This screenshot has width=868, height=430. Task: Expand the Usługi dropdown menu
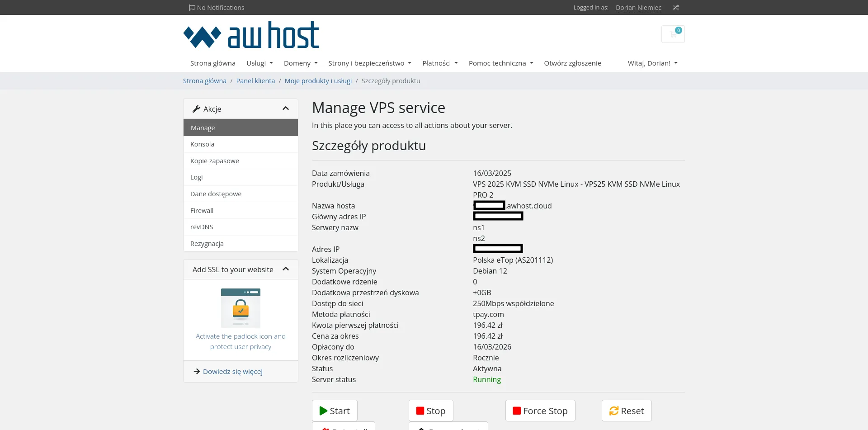259,63
